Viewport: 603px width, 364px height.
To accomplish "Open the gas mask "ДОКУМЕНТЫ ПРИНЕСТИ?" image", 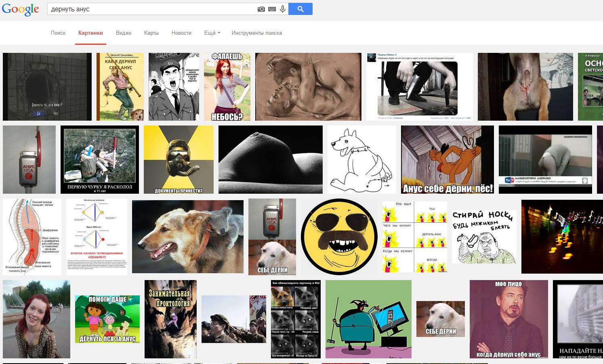I will 179,160.
